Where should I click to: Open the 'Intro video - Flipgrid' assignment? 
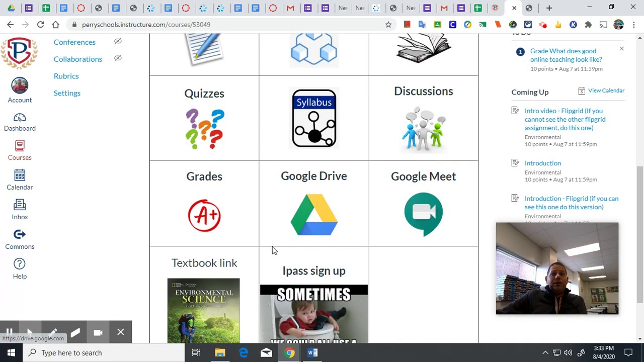point(565,119)
